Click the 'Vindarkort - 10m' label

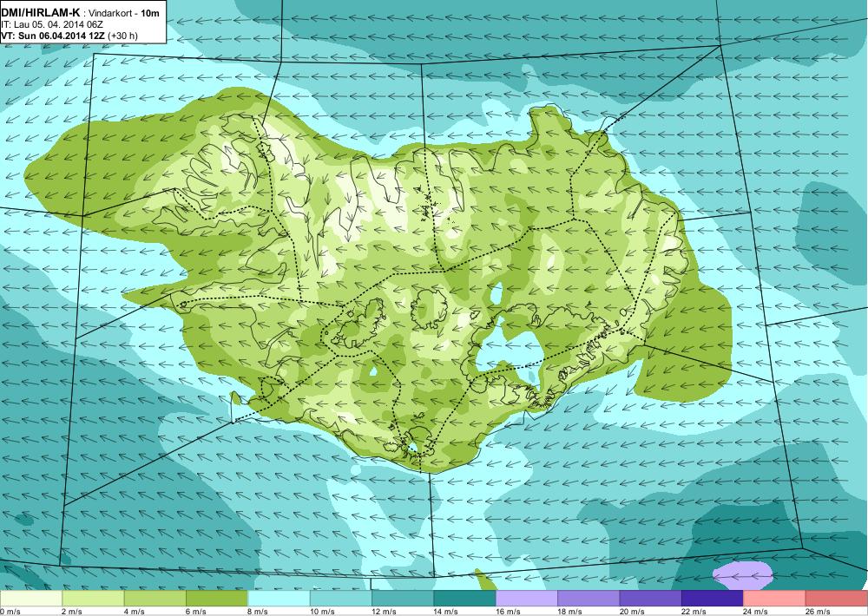[x=122, y=13]
